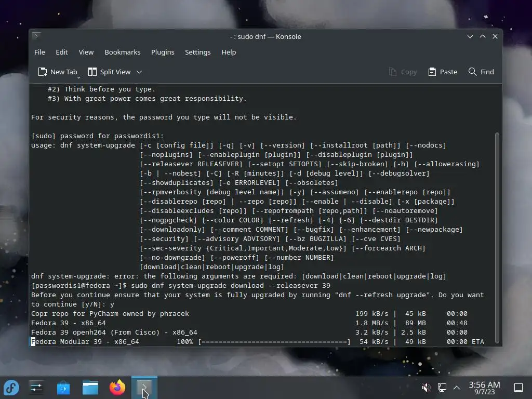
Task: Click the Paste toolbar button
Action: point(443,72)
